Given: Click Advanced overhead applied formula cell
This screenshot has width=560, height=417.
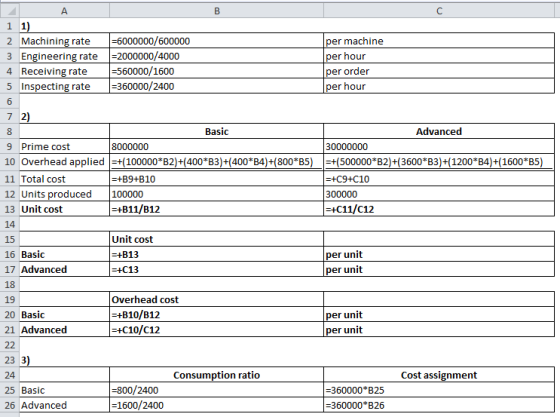Looking at the screenshot, I should click(x=439, y=162).
